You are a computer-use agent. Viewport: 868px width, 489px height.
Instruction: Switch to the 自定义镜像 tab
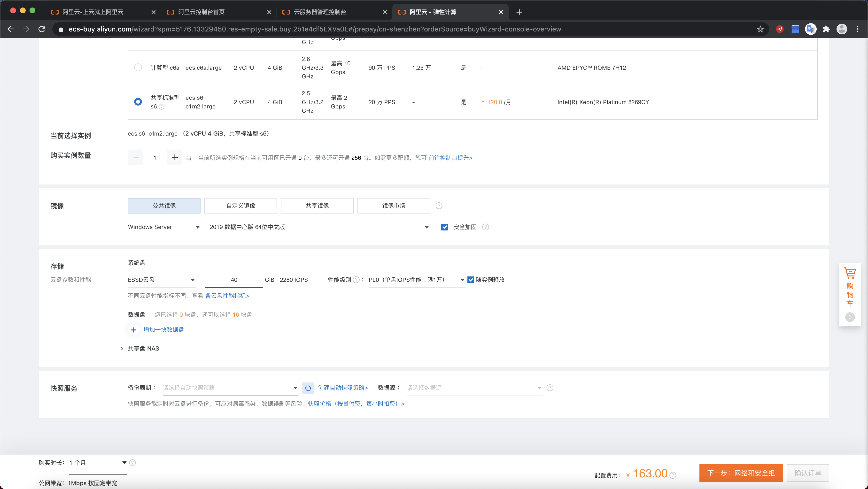point(240,206)
